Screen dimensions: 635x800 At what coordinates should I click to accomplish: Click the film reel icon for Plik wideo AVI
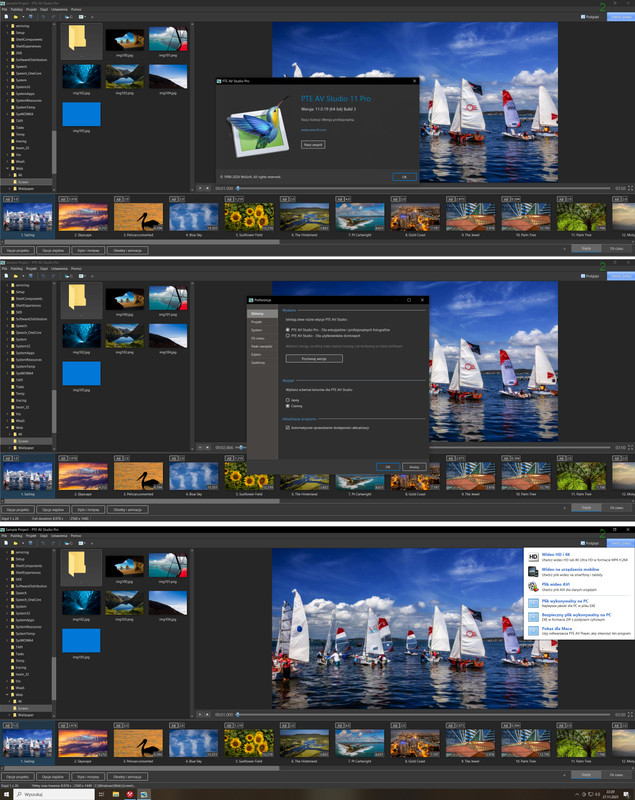point(533,587)
